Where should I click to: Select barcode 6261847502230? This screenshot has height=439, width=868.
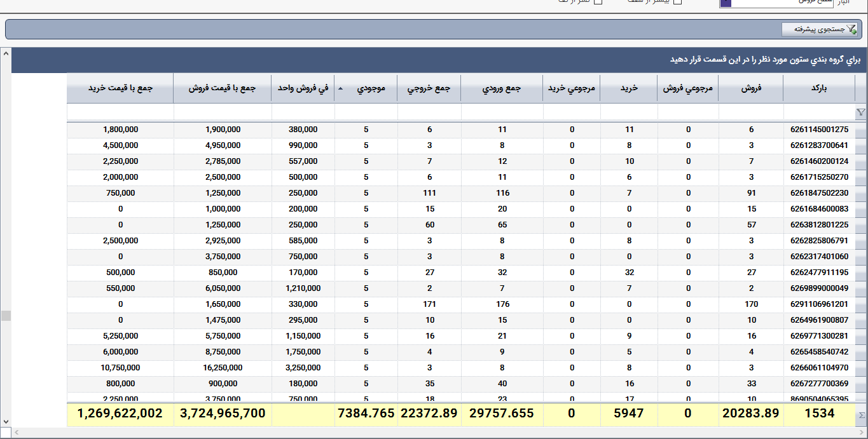[x=819, y=193]
